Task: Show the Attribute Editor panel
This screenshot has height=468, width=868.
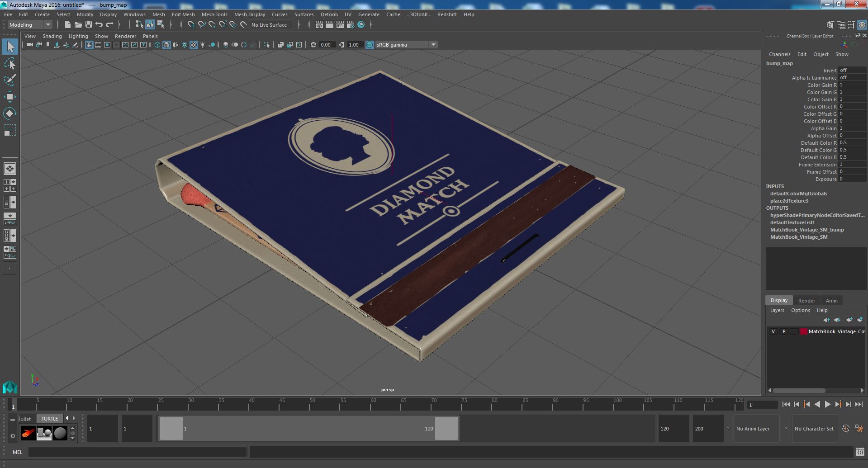Action: coord(841,25)
